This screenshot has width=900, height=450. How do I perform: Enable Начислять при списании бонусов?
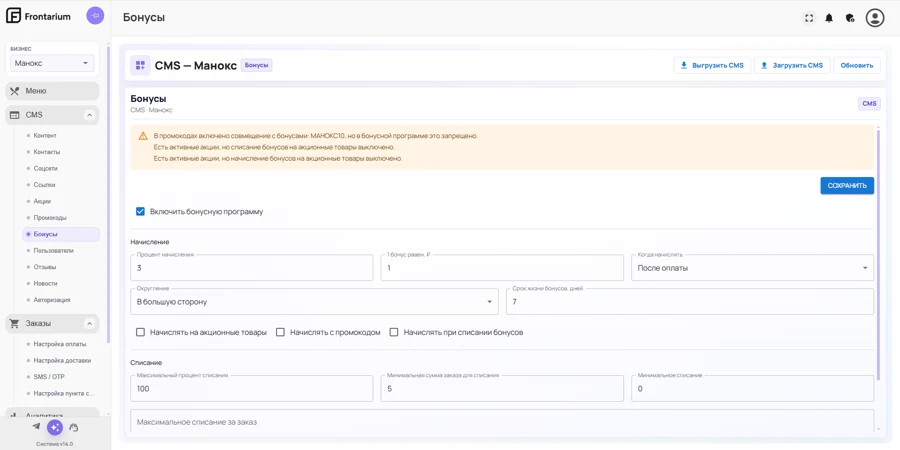pyautogui.click(x=394, y=332)
